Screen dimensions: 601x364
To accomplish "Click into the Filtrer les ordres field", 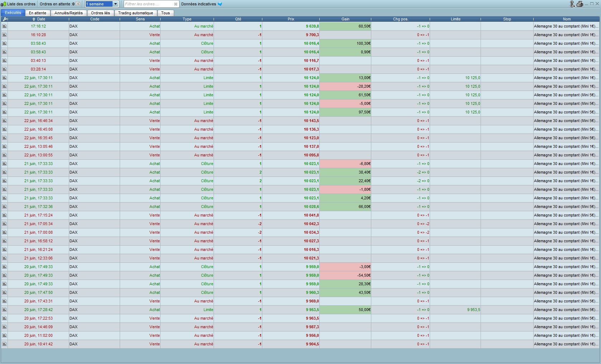I will (x=148, y=4).
